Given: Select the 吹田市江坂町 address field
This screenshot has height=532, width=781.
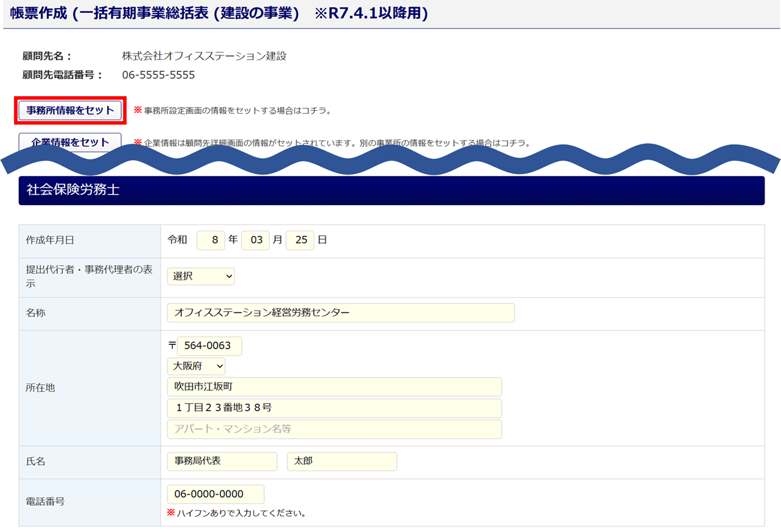Looking at the screenshot, I should pyautogui.click(x=334, y=387).
